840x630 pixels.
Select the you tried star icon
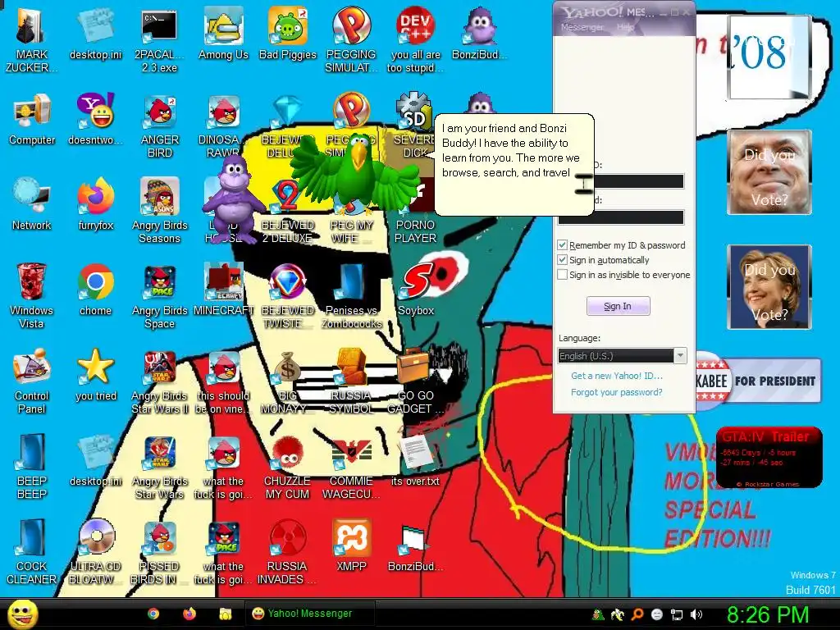(95, 374)
